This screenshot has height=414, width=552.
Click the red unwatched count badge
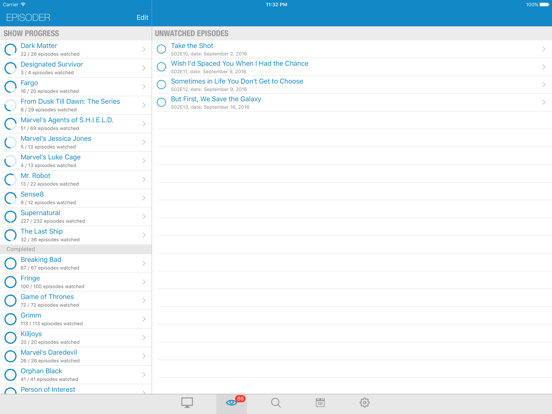(240, 399)
